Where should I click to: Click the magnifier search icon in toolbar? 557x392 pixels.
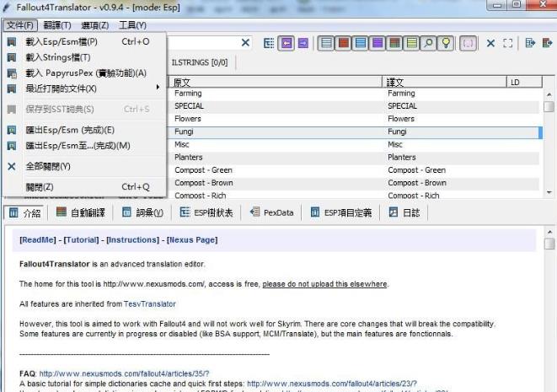click(429, 43)
